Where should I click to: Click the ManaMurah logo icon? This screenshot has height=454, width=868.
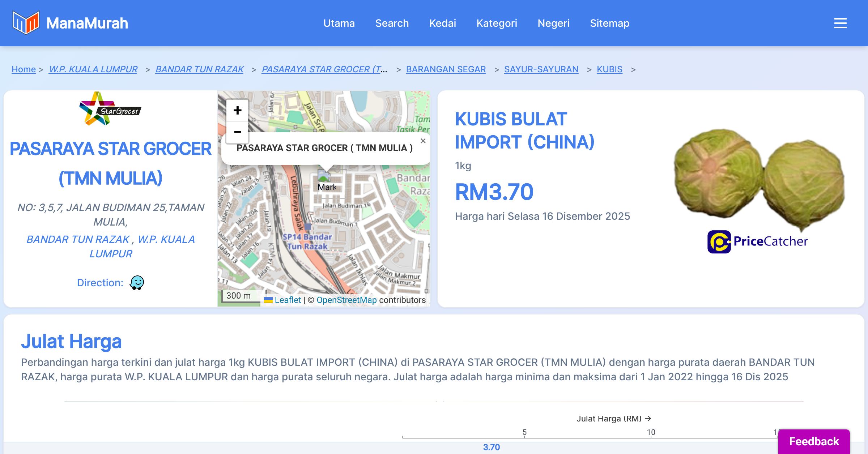[x=26, y=23]
